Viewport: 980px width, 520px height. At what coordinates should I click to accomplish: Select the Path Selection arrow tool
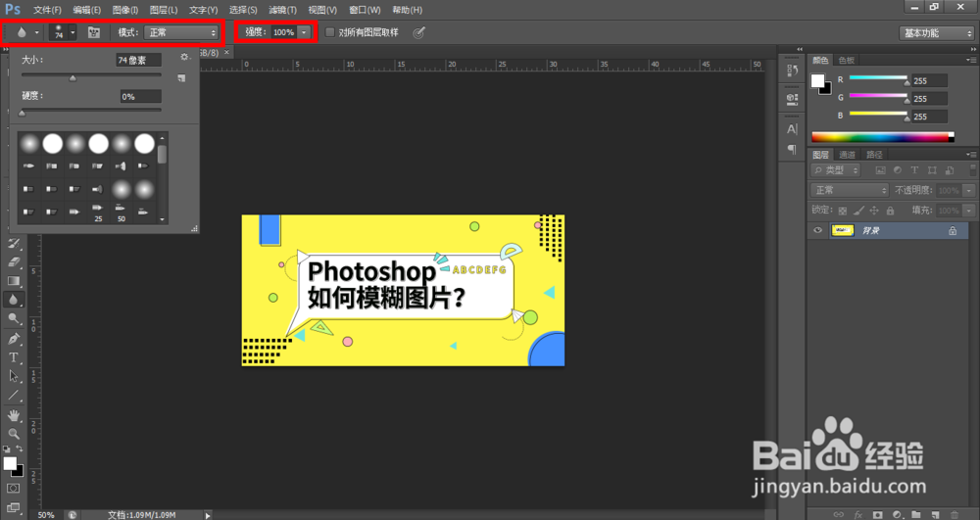pyautogui.click(x=14, y=376)
